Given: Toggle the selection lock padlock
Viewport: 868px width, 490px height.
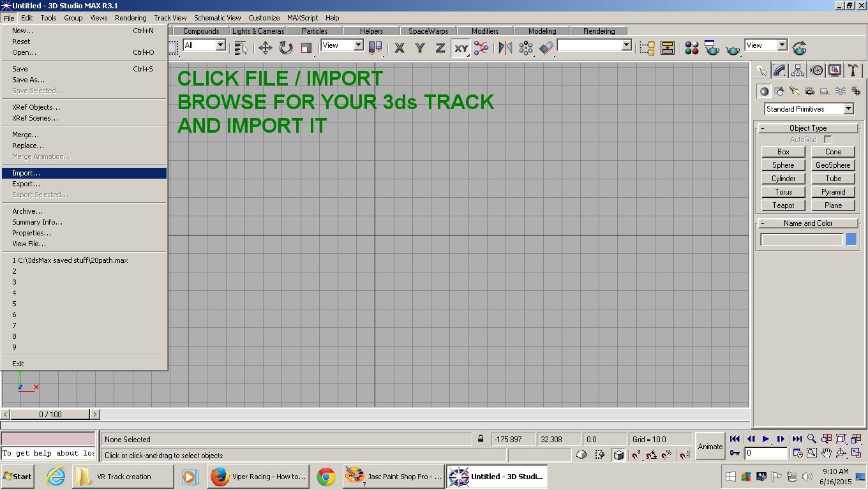Looking at the screenshot, I should pos(481,439).
